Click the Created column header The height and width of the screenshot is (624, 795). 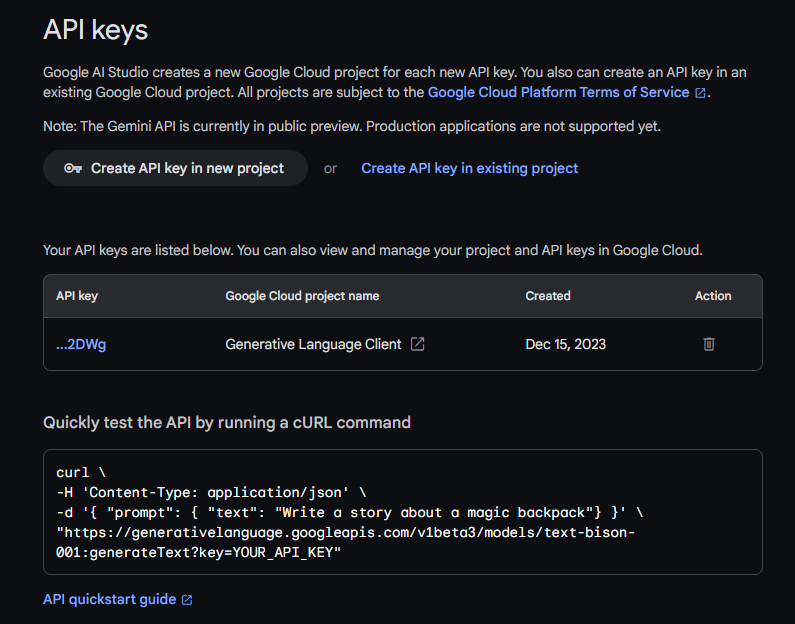click(x=548, y=296)
